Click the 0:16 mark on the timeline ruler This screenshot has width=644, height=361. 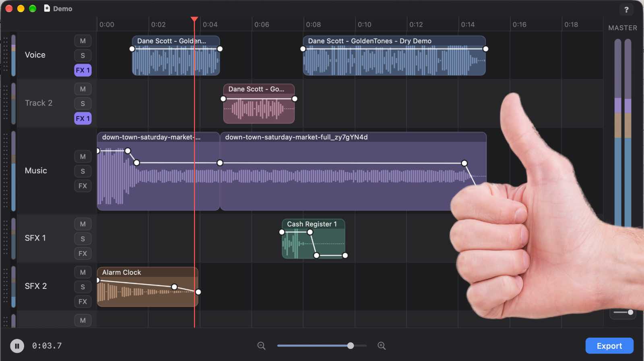[519, 25]
